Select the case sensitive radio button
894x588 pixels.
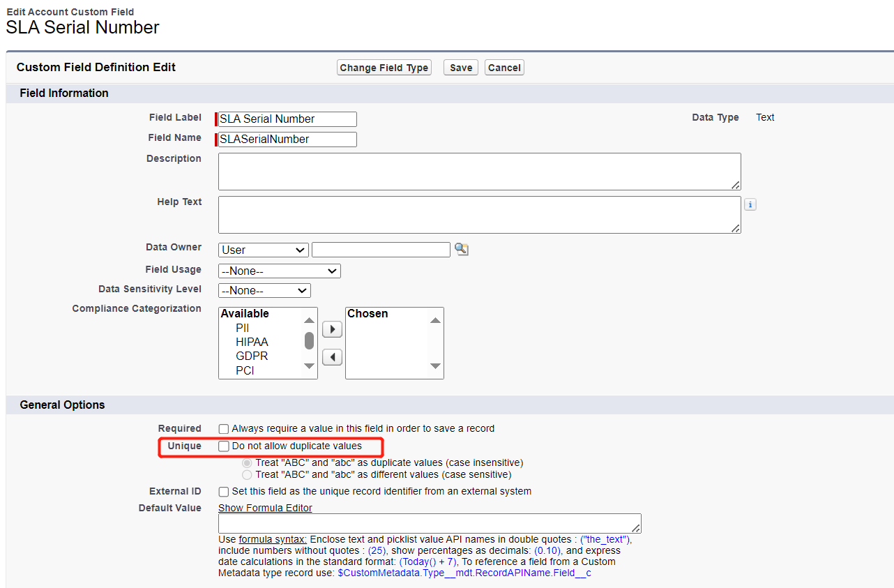coord(246,475)
